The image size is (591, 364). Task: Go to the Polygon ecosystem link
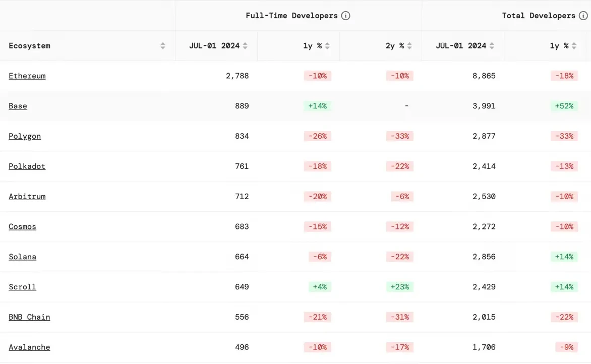click(25, 136)
